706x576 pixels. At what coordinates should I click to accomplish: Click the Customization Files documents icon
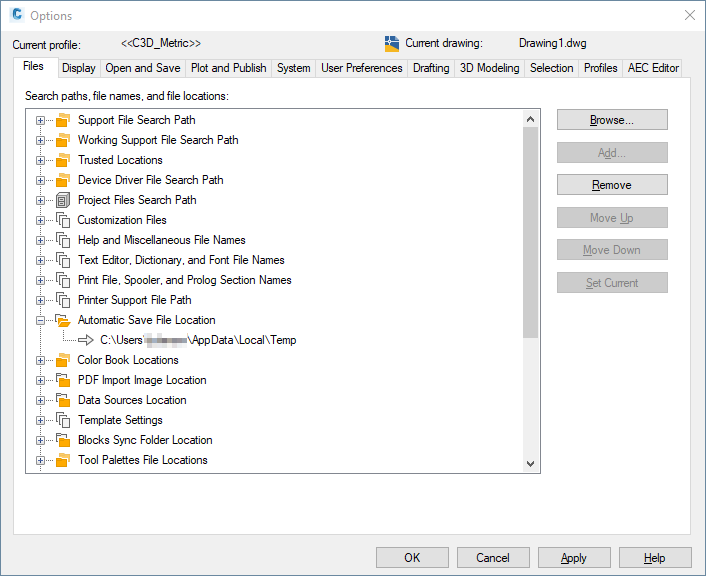point(63,220)
